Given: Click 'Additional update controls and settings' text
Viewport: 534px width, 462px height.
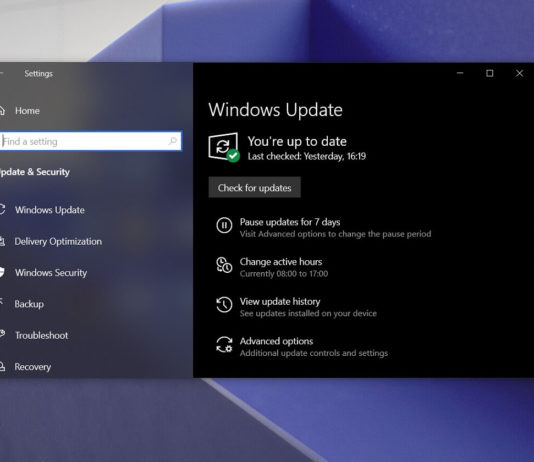Looking at the screenshot, I should tap(314, 353).
